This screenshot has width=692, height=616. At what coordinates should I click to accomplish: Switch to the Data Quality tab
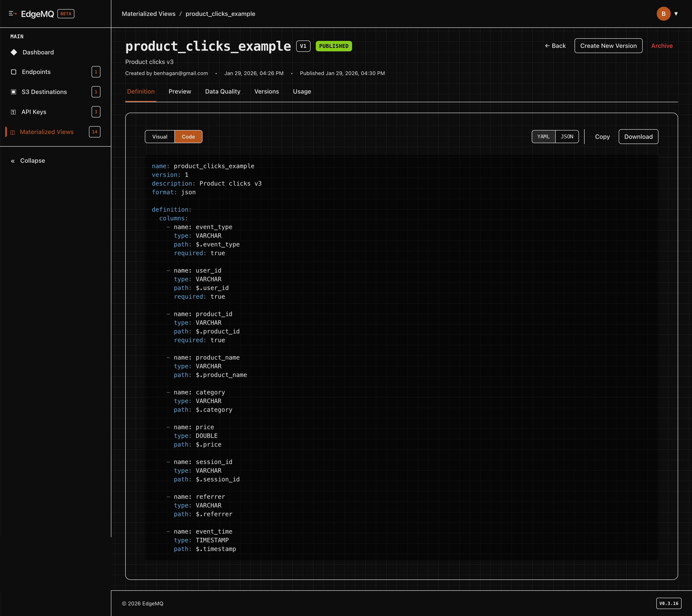[222, 91]
